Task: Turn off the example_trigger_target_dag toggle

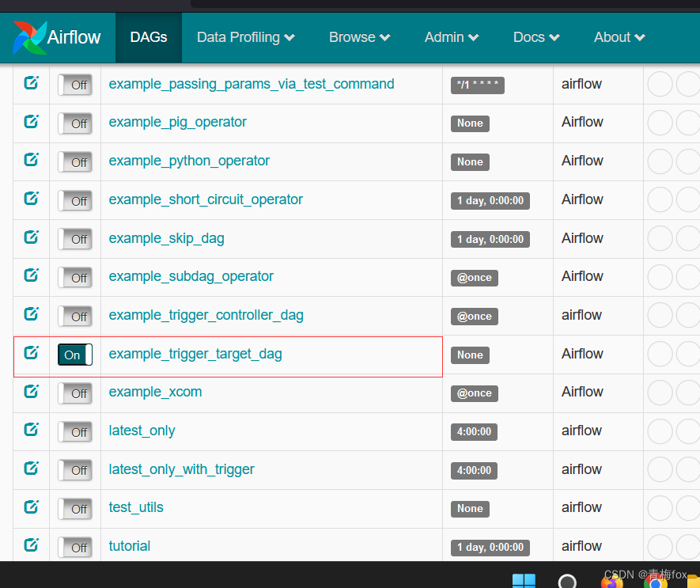Action: [74, 355]
